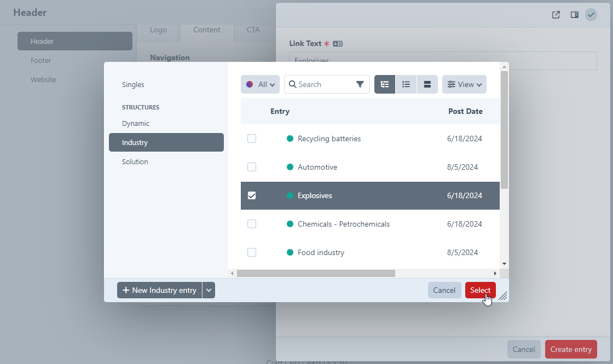Open arrow menu next to New Industry entry
This screenshot has width=613, height=364.
209,290
